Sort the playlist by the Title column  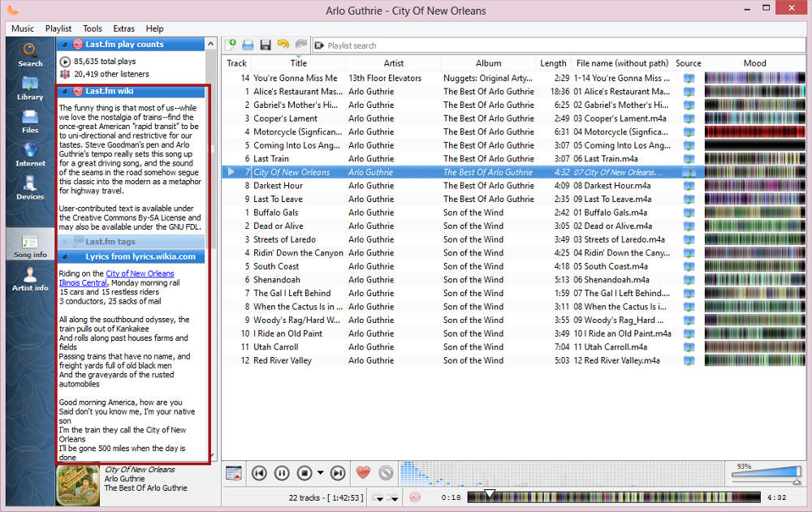(298, 63)
